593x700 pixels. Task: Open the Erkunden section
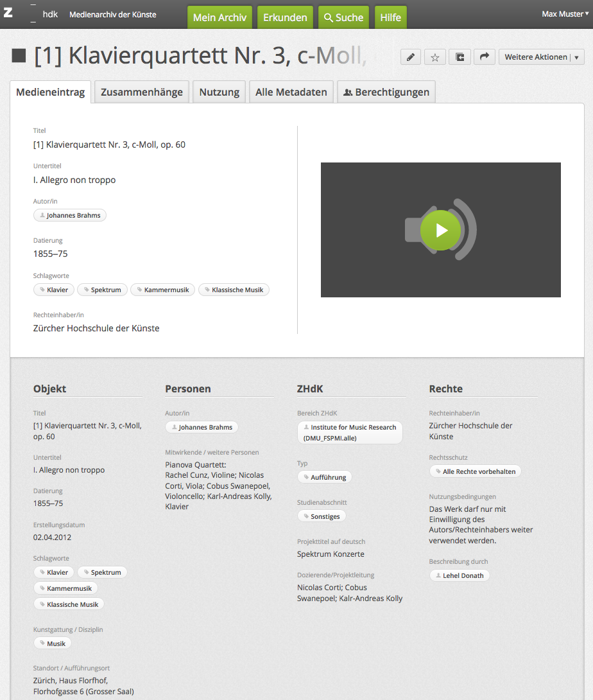coord(285,17)
